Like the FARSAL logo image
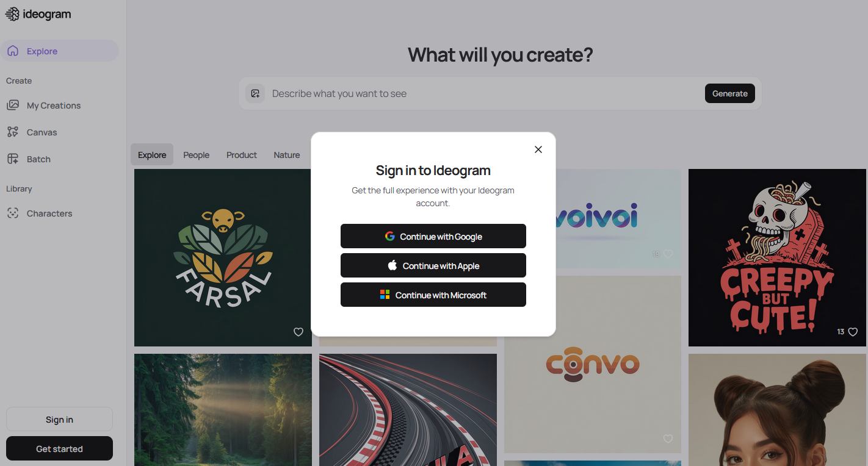The image size is (868, 466). click(298, 332)
